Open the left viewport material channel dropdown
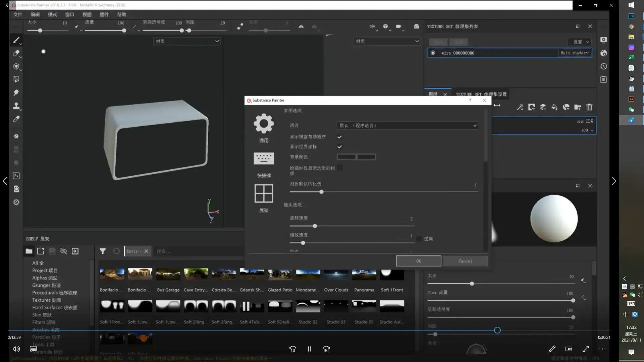This screenshot has height=362, width=644. [x=187, y=41]
